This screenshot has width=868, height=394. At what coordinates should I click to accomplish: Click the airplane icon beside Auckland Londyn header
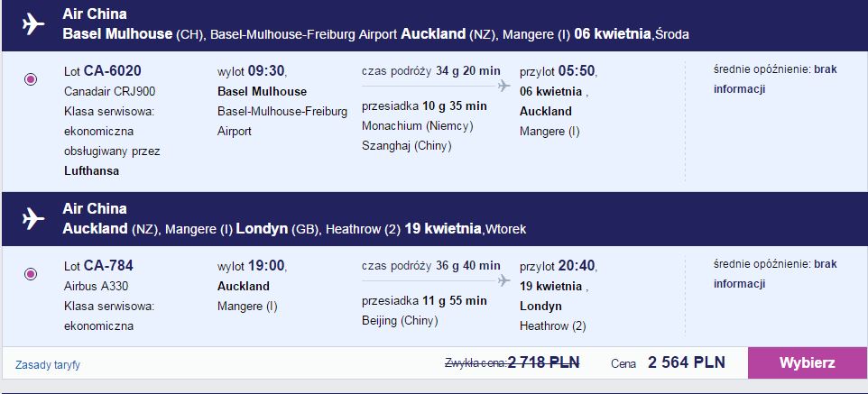click(33, 218)
